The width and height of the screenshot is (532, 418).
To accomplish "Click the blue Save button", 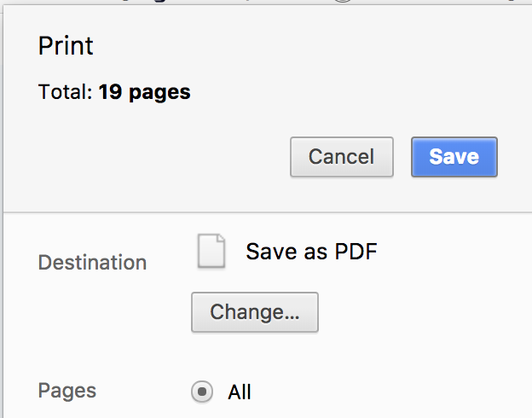I will click(454, 157).
